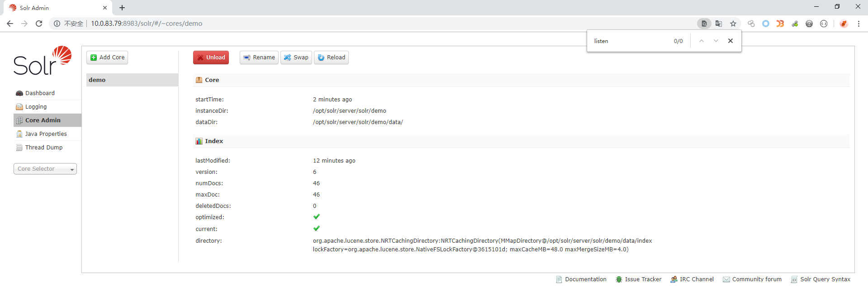Click the optimized green checkmark
Screen dimensions: 868x293
[317, 217]
